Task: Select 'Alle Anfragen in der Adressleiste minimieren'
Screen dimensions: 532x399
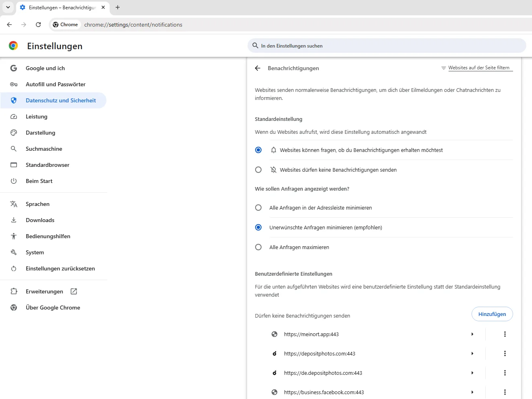Action: tap(258, 208)
